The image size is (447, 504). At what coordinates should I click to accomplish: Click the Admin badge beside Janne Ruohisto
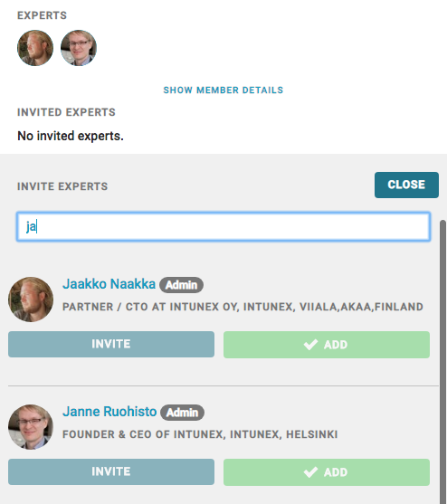click(182, 413)
